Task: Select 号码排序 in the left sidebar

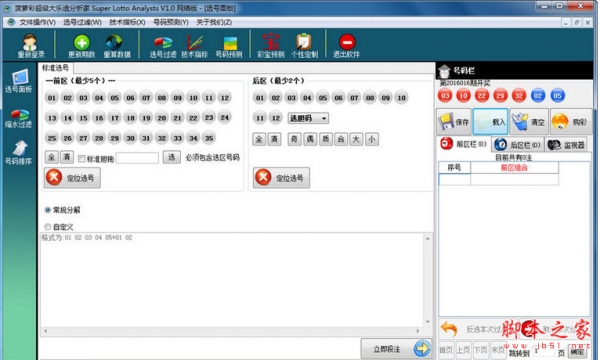Action: point(19,152)
